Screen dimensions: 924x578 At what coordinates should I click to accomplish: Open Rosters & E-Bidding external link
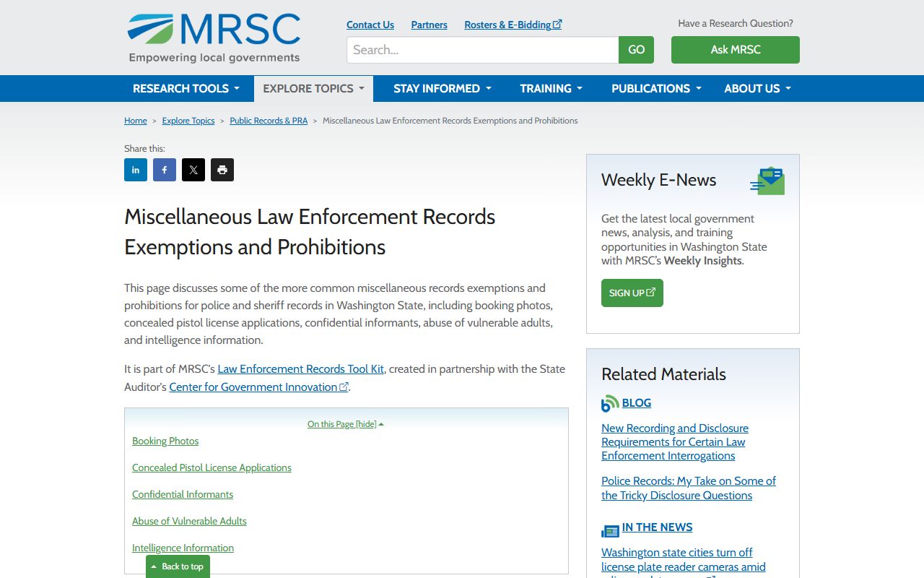pos(513,25)
